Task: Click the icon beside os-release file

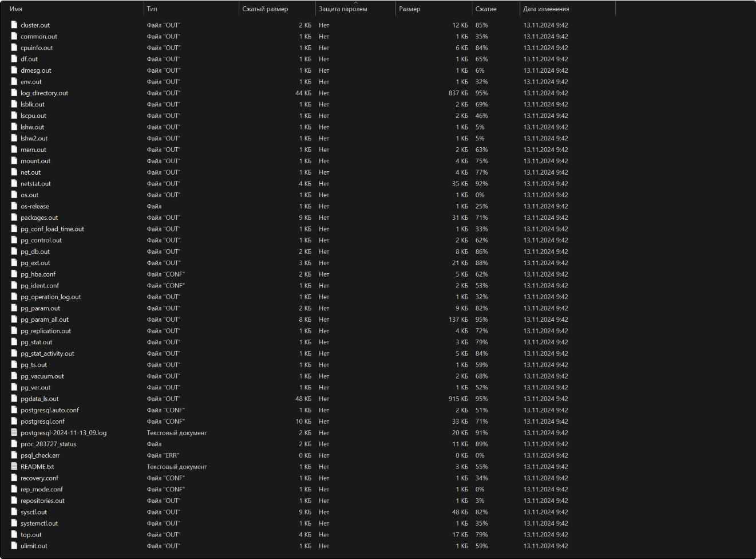Action: [x=14, y=206]
